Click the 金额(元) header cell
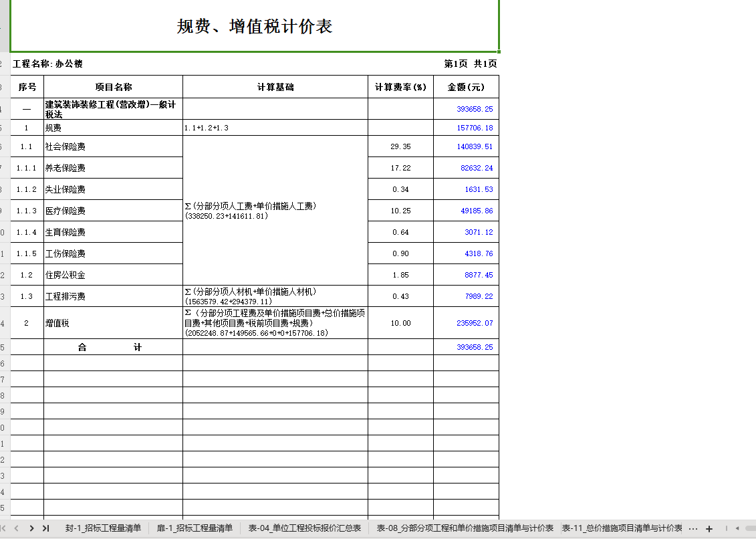Image resolution: width=756 pixels, height=539 pixels. pos(466,87)
